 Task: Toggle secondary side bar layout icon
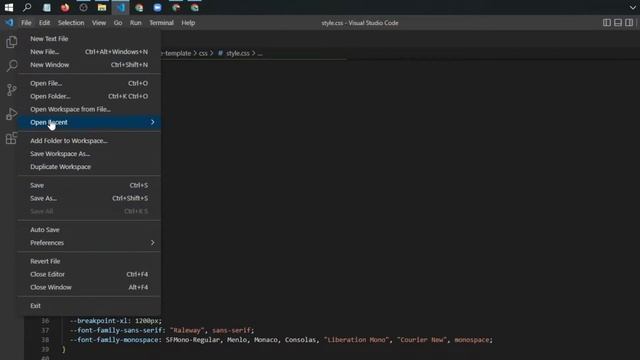[x=629, y=23]
